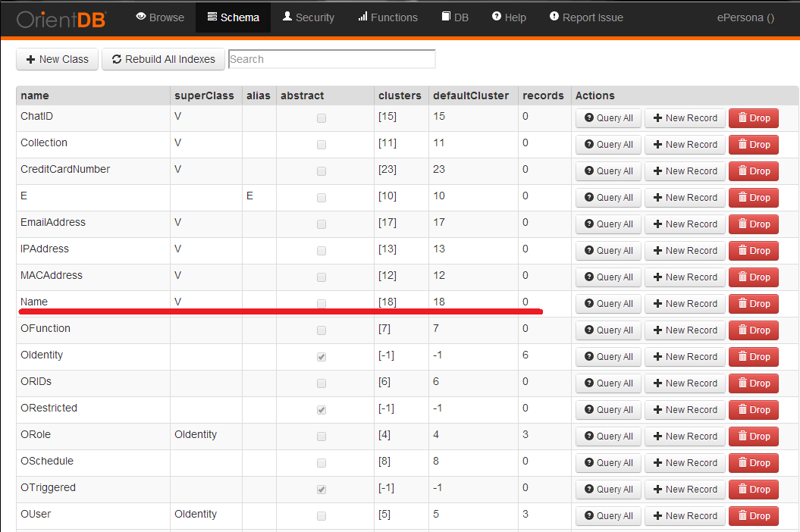The height and width of the screenshot is (532, 800).
Task: Open the Help menu item
Action: (509, 17)
